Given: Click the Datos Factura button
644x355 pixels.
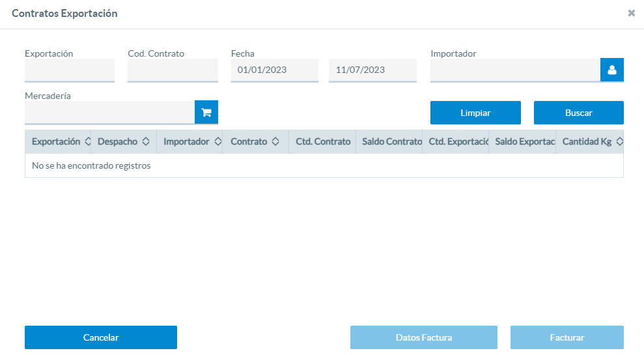Looking at the screenshot, I should click(424, 337).
